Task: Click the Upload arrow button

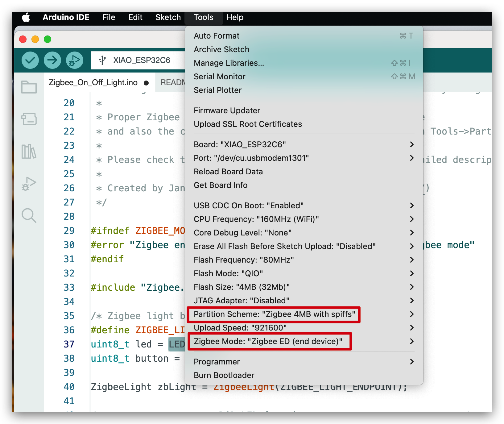Action: point(52,60)
